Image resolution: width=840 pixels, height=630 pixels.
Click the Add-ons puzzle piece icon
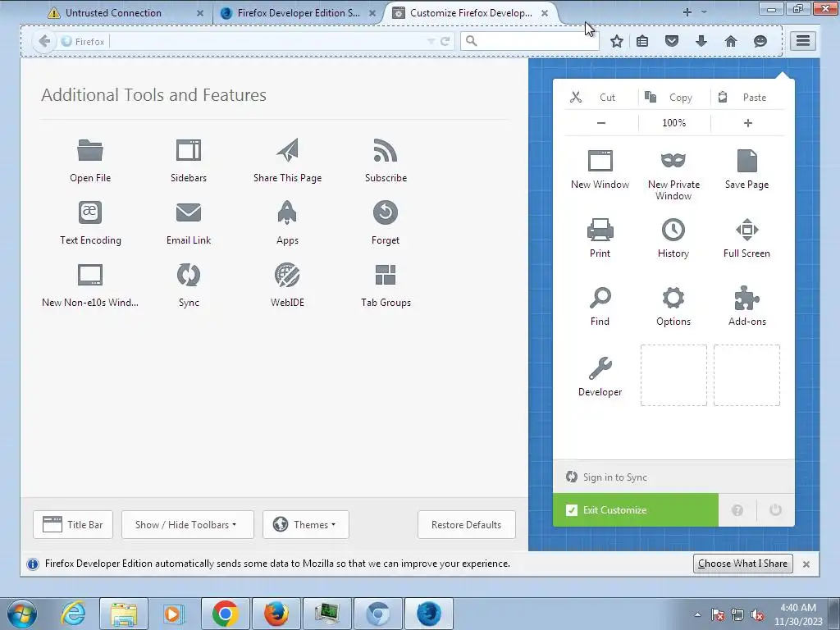(746, 298)
